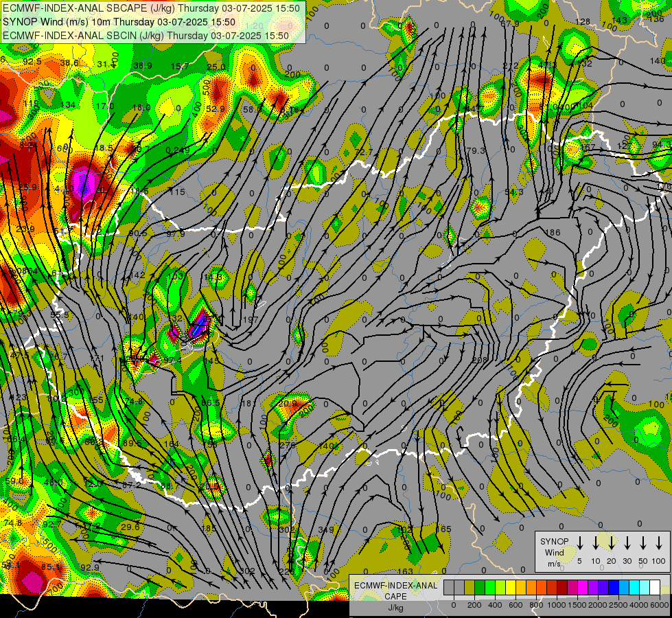Click the '55.5' value on the map
This screenshot has height=618, width=672.
point(60,314)
